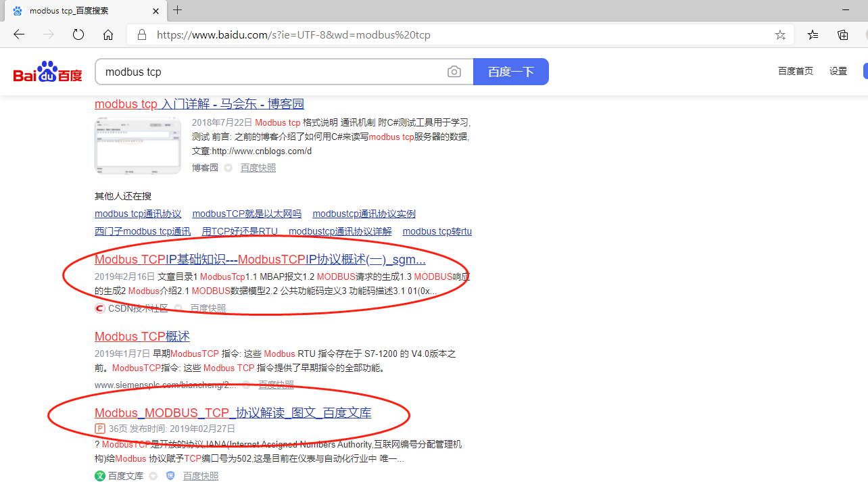
Task: Open image search camera icon
Action: coord(454,72)
